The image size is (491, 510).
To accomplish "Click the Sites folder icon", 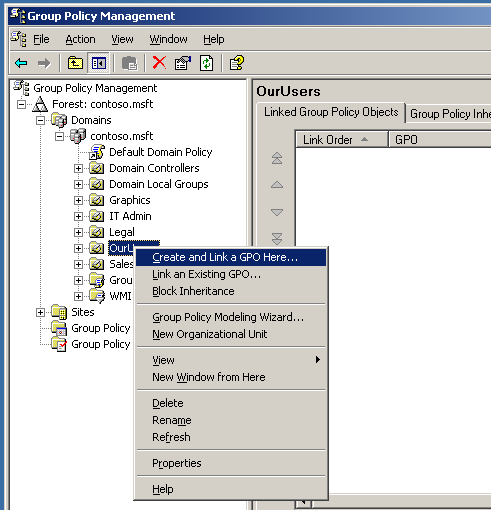I will pyautogui.click(x=59, y=312).
